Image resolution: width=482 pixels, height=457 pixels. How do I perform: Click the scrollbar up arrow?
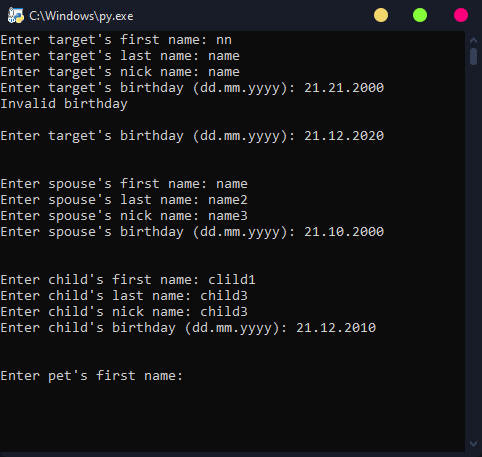473,40
